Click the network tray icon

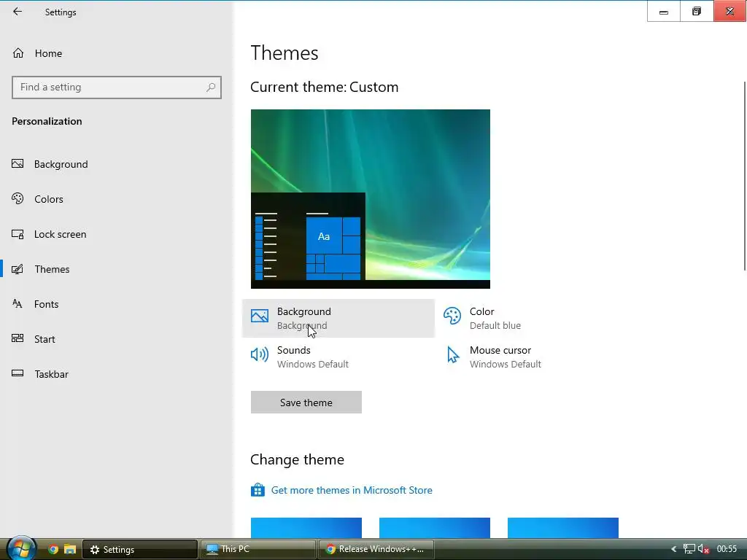pos(689,549)
